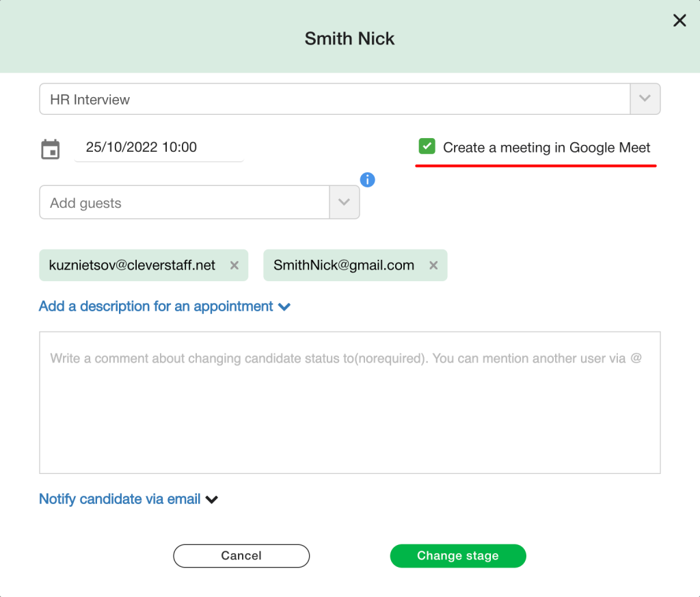Expand the Add guests dropdown arrow
The height and width of the screenshot is (597, 700).
[x=345, y=203]
